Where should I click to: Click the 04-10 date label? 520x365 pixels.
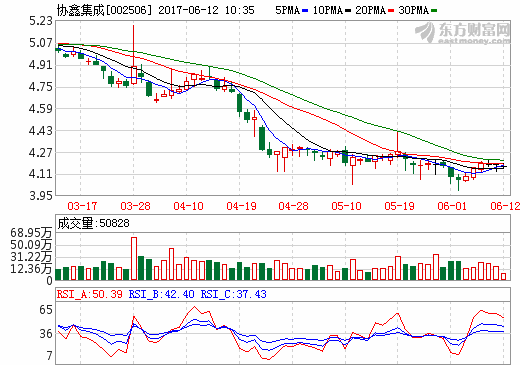(x=188, y=206)
